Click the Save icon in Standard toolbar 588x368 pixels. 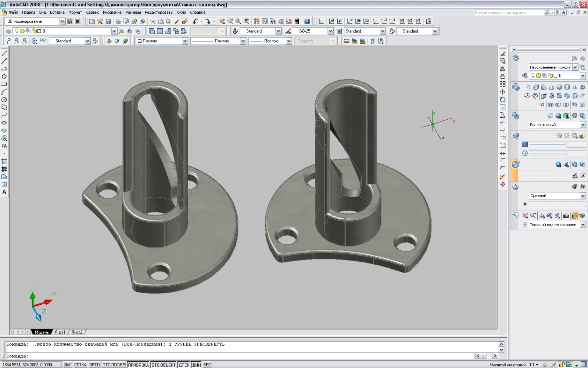pyautogui.click(x=108, y=22)
